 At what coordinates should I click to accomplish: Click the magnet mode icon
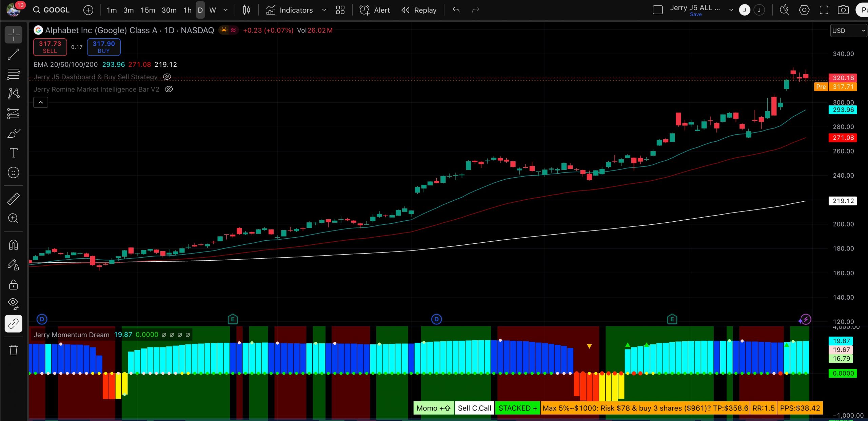click(13, 245)
